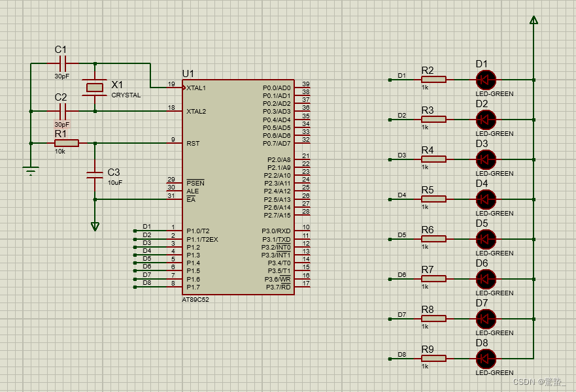The width and height of the screenshot is (576, 392).
Task: Click the downward arrow terminal below C3
Action: click(95, 227)
